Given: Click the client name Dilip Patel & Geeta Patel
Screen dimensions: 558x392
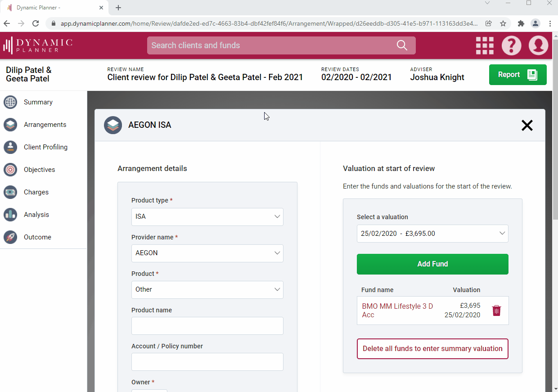Looking at the screenshot, I should pyautogui.click(x=29, y=74).
